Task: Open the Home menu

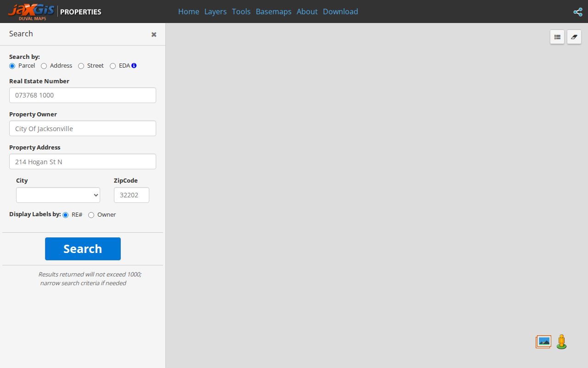Action: coord(189,11)
